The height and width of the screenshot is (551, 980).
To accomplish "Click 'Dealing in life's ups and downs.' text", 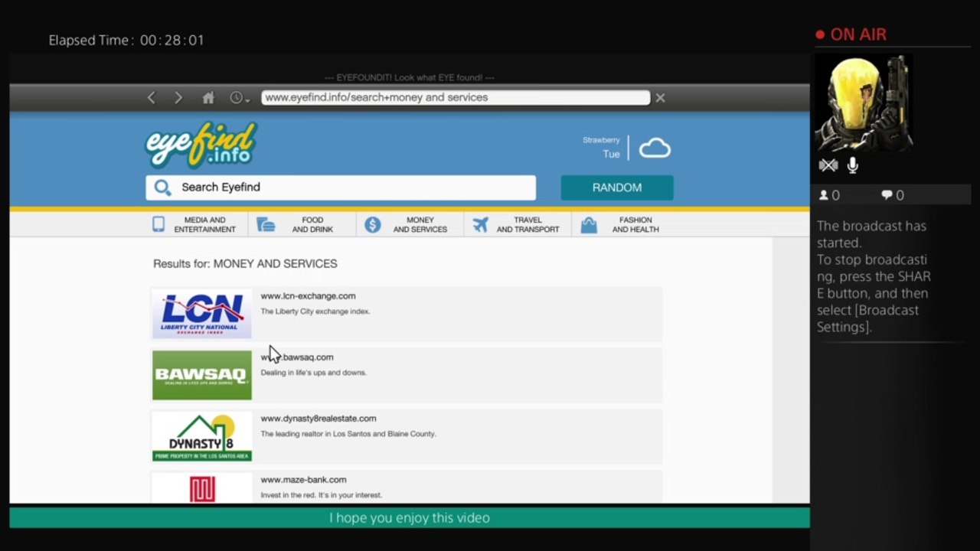I will pyautogui.click(x=314, y=373).
